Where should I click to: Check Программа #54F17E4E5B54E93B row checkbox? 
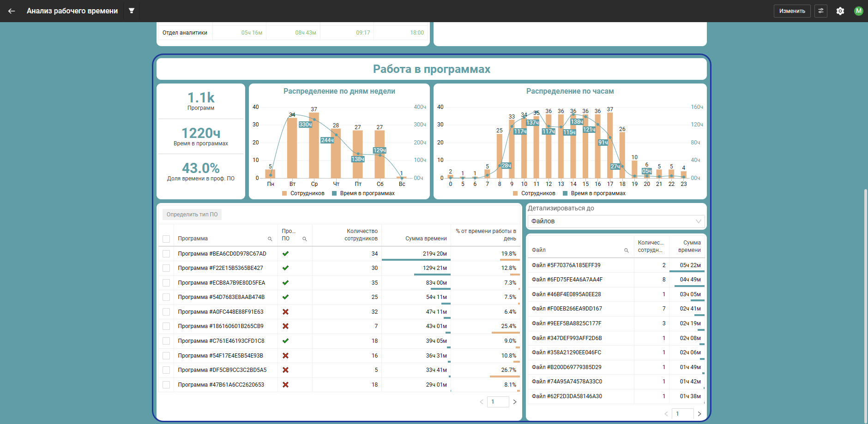[x=166, y=356]
